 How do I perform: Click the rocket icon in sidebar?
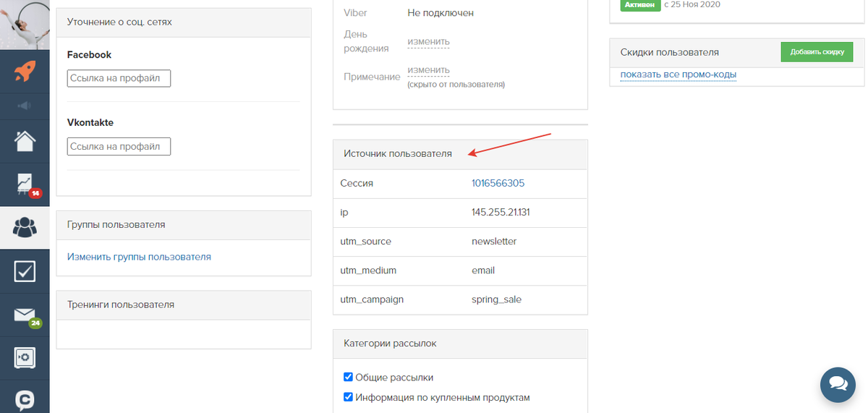pos(25,72)
